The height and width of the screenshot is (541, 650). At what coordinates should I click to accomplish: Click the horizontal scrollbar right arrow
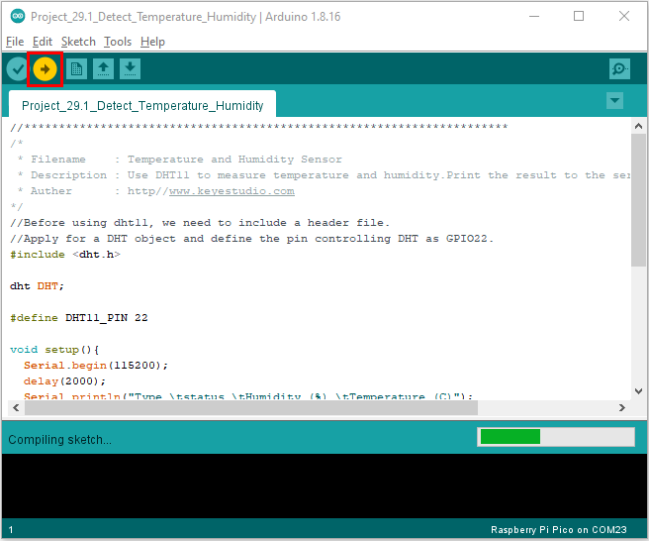622,408
